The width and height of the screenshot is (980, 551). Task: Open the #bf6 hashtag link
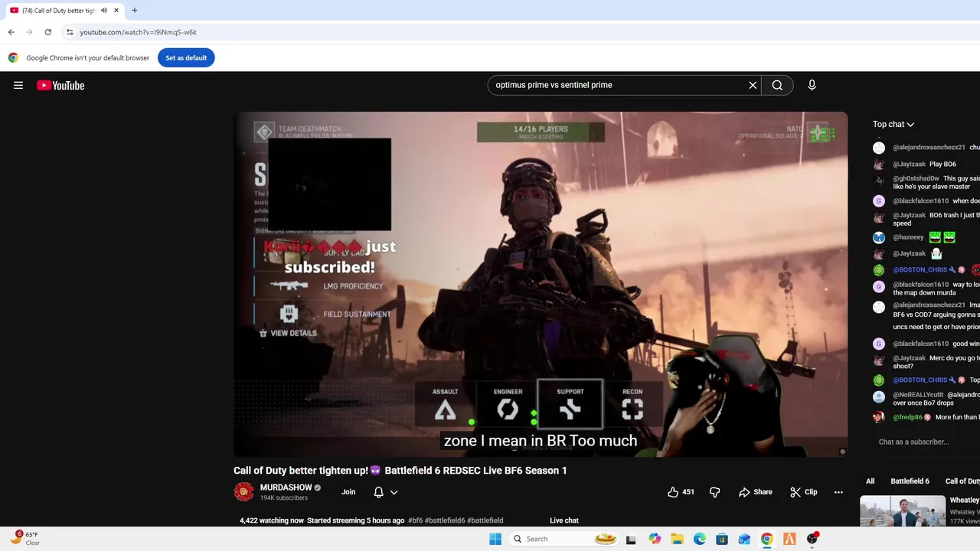coord(415,520)
